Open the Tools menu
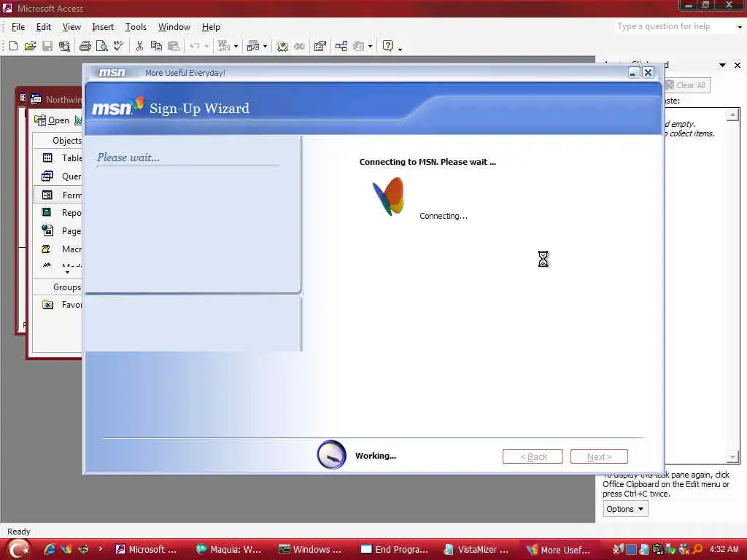747x560 pixels. (x=136, y=27)
